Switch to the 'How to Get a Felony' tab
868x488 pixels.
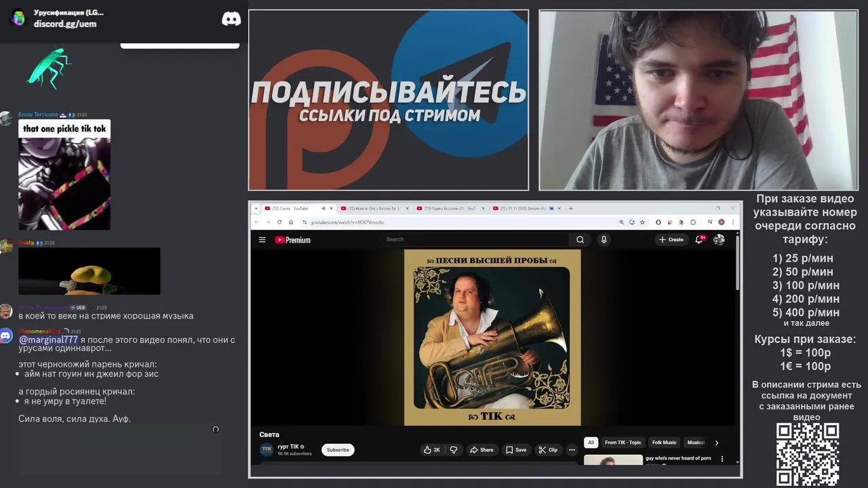click(x=374, y=208)
